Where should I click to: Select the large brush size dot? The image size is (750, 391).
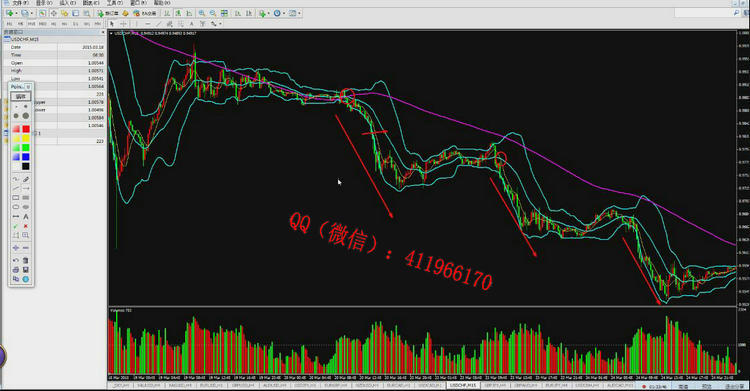26,116
